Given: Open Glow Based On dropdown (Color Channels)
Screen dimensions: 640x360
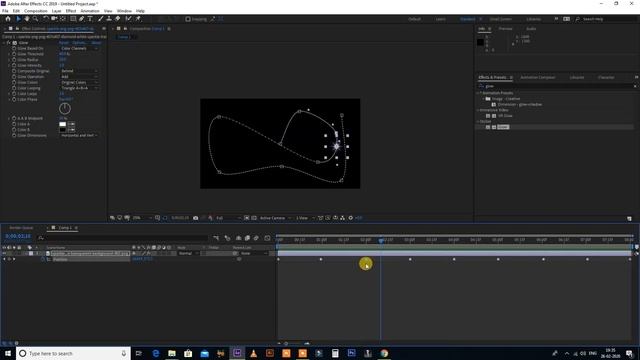Looking at the screenshot, I should coord(79,48).
